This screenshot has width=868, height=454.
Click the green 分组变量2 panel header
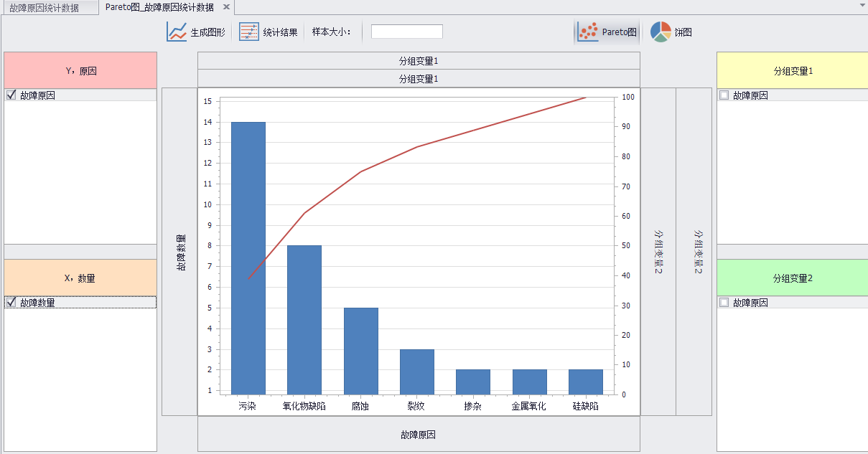click(792, 277)
